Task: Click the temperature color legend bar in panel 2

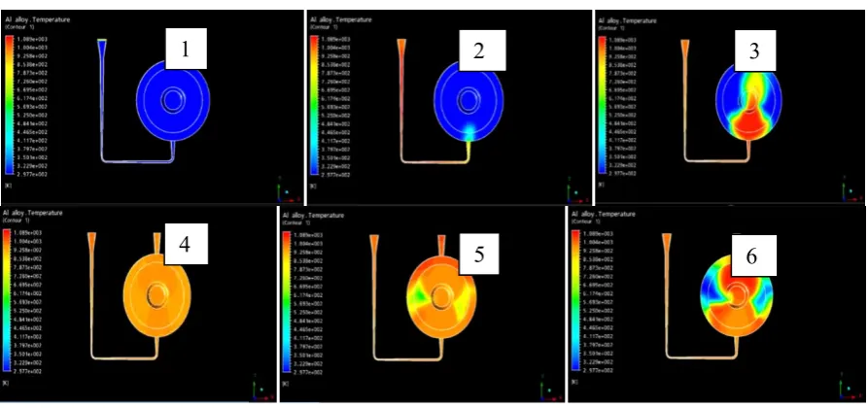Action: pos(314,105)
